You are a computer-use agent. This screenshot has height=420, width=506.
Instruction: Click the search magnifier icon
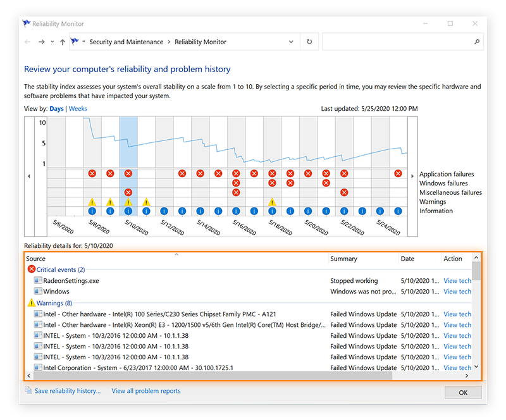coord(476,42)
